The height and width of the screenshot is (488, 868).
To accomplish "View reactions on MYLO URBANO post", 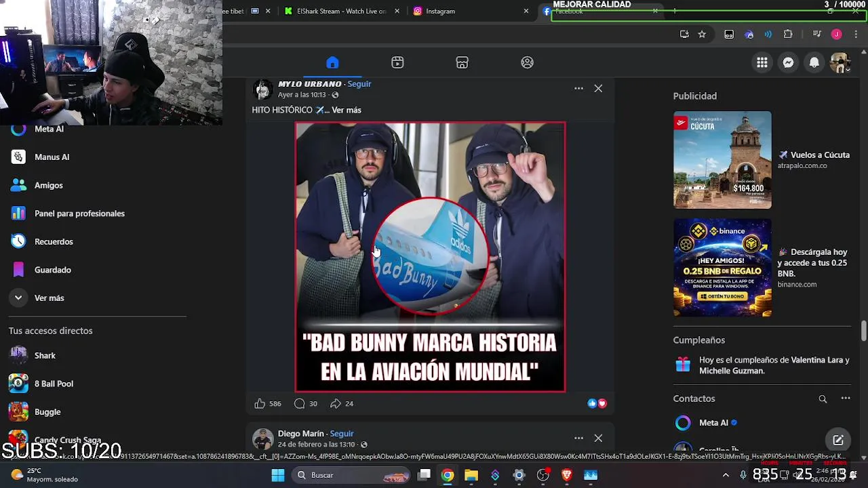I will [x=597, y=403].
